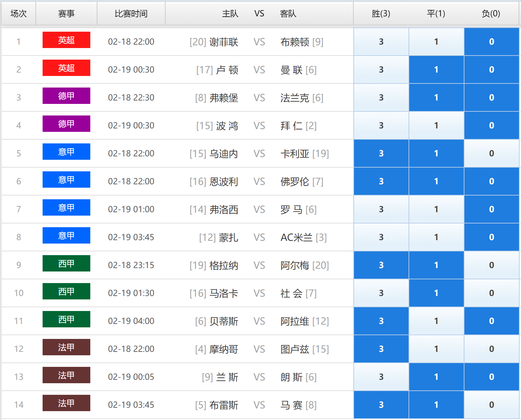Toggle win (3) for 卢顿 vs 曼联

click(381, 69)
